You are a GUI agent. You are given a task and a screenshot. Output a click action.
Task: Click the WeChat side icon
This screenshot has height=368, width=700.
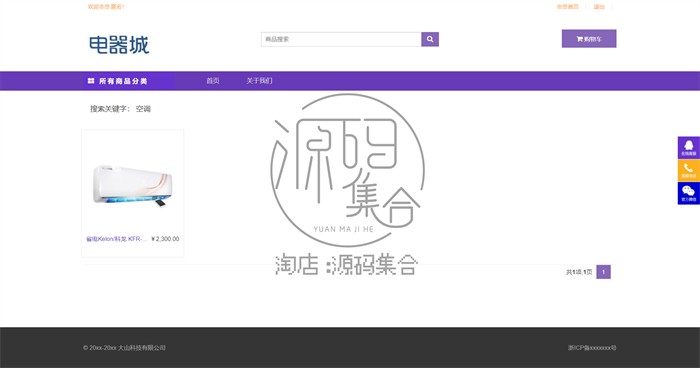point(689,193)
